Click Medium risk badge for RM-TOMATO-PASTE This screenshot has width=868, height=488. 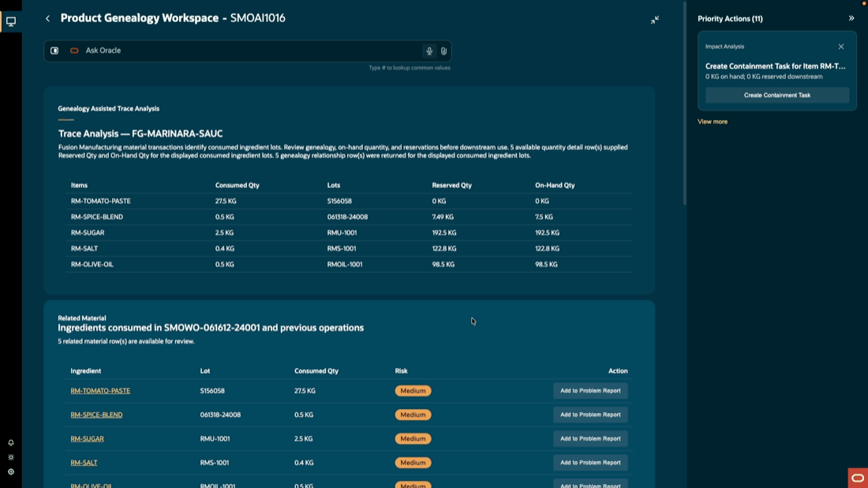click(x=413, y=391)
